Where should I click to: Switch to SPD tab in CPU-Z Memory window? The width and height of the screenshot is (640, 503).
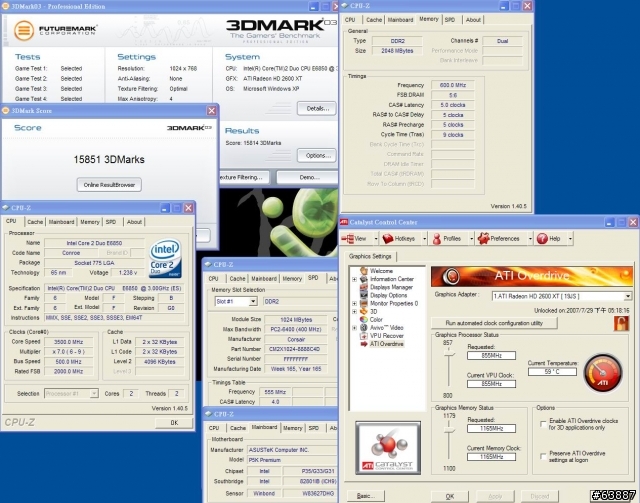click(450, 20)
